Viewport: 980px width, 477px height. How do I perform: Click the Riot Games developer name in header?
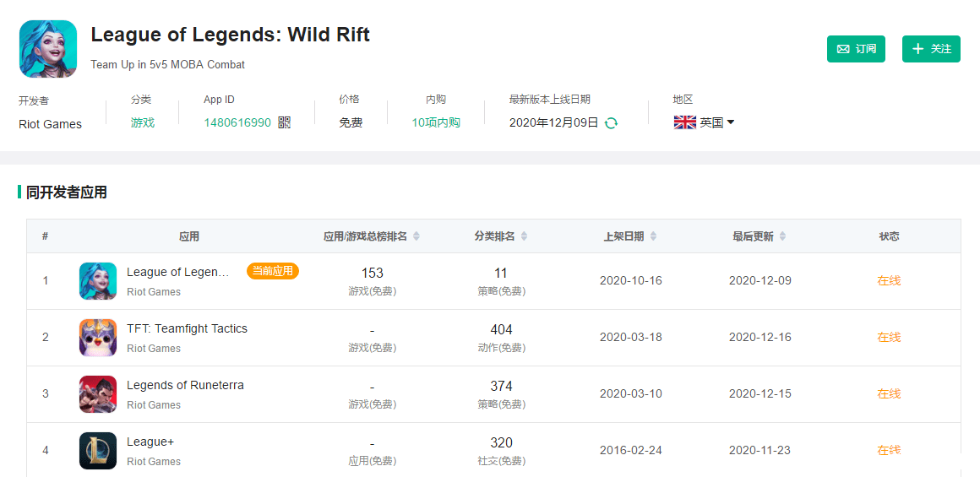(x=50, y=123)
